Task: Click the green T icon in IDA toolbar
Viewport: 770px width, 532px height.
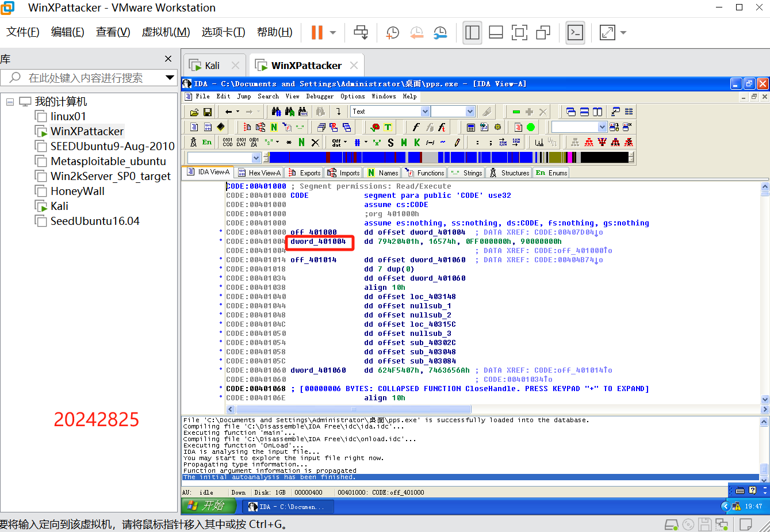Action: [x=388, y=127]
